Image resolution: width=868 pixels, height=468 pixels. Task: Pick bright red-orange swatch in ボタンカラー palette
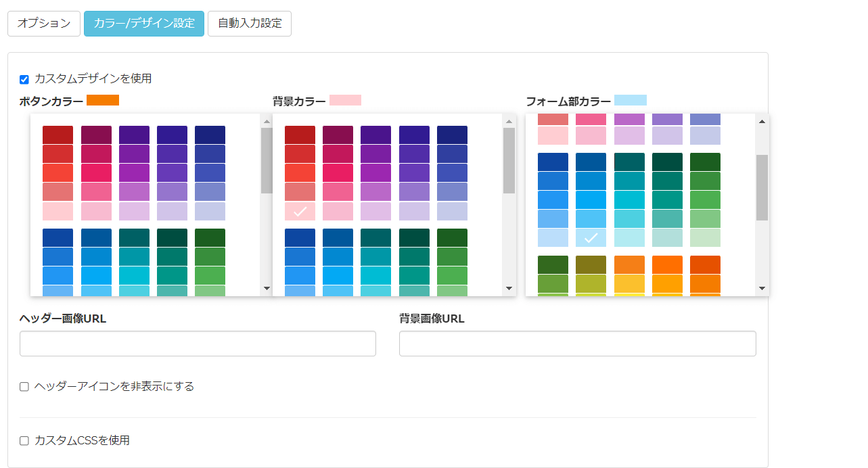coord(58,173)
